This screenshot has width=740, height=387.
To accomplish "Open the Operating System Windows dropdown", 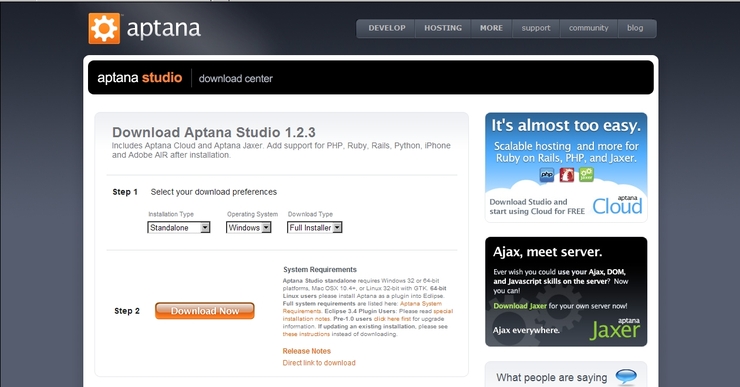I will tap(248, 227).
